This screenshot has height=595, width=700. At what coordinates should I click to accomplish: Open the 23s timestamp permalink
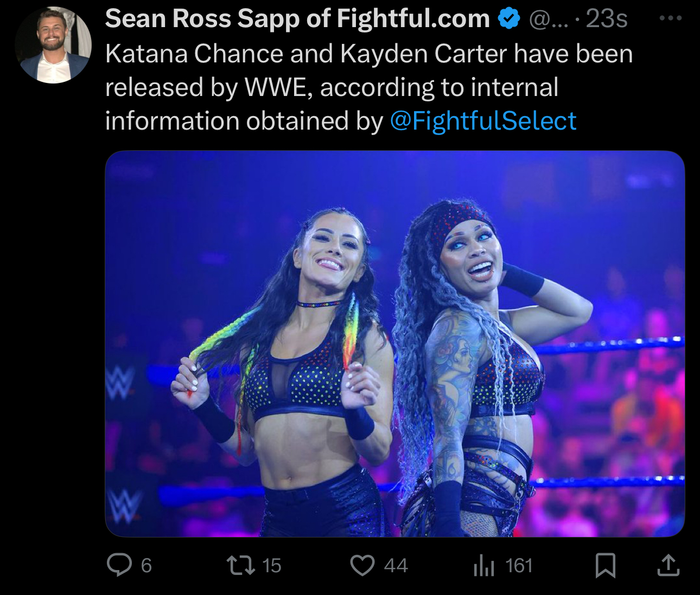coord(607,19)
